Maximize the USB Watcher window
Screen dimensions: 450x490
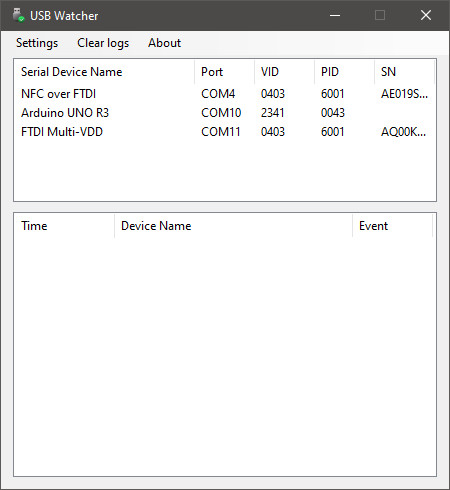click(x=380, y=15)
